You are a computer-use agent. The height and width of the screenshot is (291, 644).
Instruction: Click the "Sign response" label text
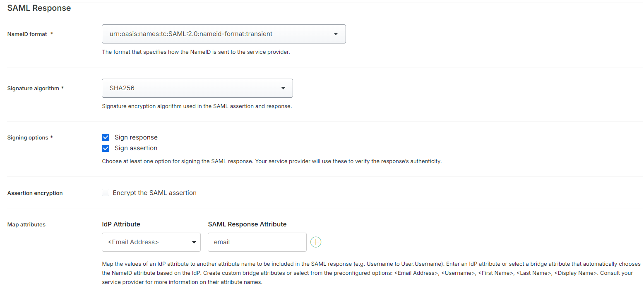[136, 137]
